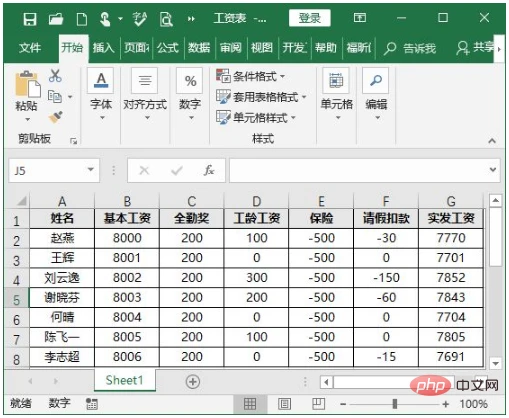This screenshot has width=509, height=418.
Task: Click the zoom slider handle in status bar
Action: 395,404
